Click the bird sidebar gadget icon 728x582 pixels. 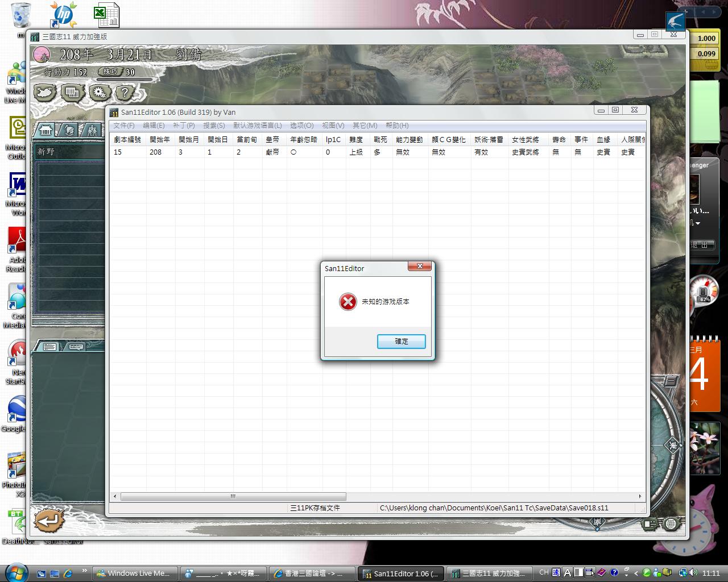pos(676,22)
